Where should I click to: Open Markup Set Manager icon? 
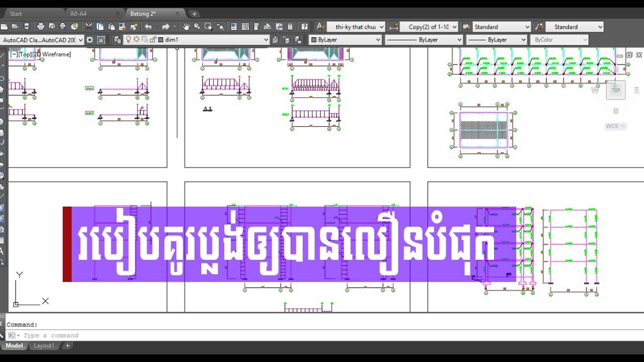click(279, 27)
